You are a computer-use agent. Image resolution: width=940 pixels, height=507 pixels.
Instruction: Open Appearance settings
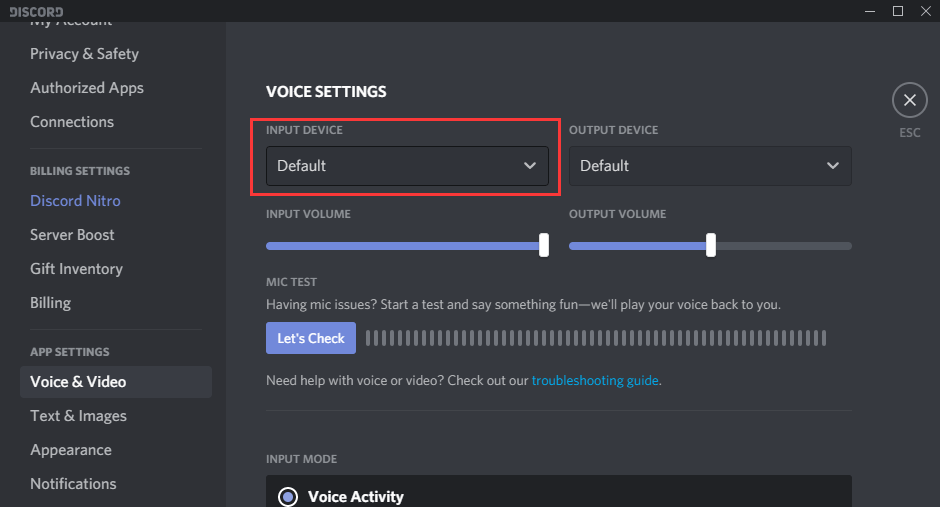tap(71, 450)
